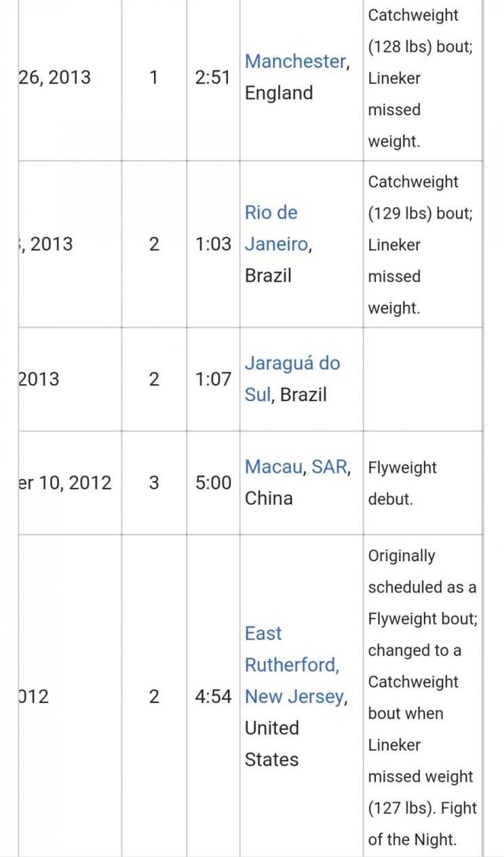504x857 pixels.
Task: Click the time cell 1:07
Action: pos(213,379)
